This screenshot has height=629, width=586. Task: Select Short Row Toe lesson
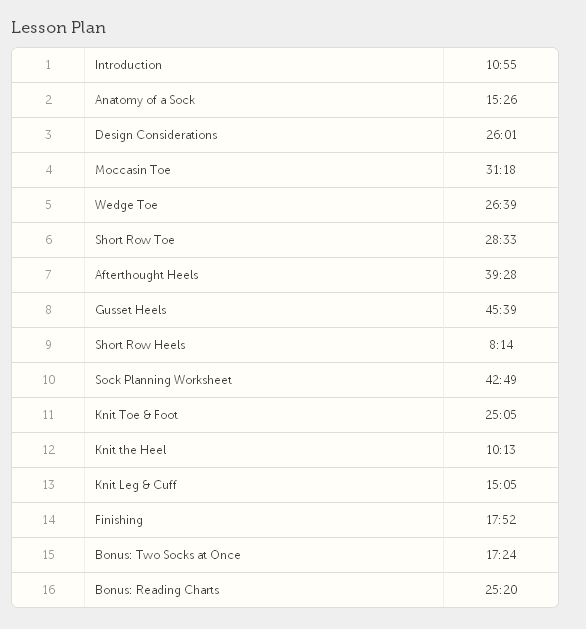point(285,240)
